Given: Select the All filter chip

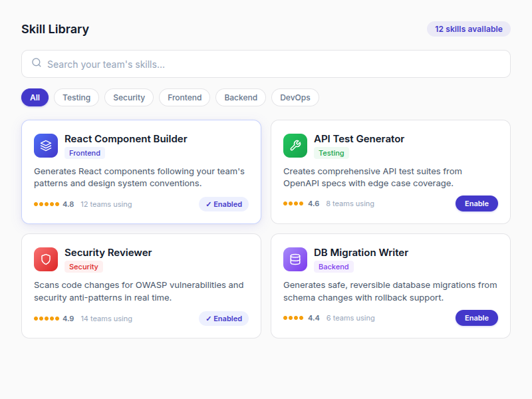Looking at the screenshot, I should [x=35, y=97].
